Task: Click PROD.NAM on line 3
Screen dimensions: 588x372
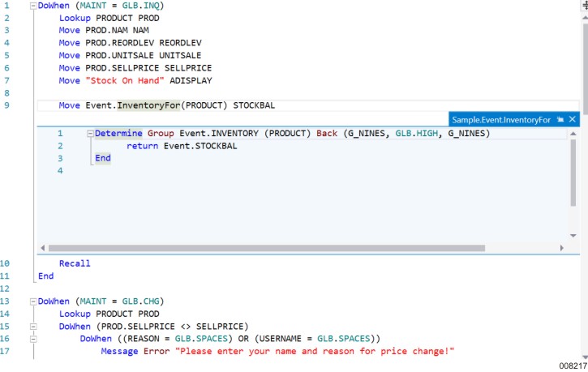Action: pos(106,30)
